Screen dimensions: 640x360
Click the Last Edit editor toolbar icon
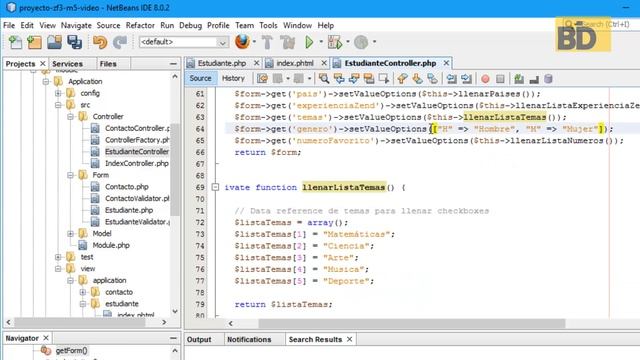(x=262, y=78)
